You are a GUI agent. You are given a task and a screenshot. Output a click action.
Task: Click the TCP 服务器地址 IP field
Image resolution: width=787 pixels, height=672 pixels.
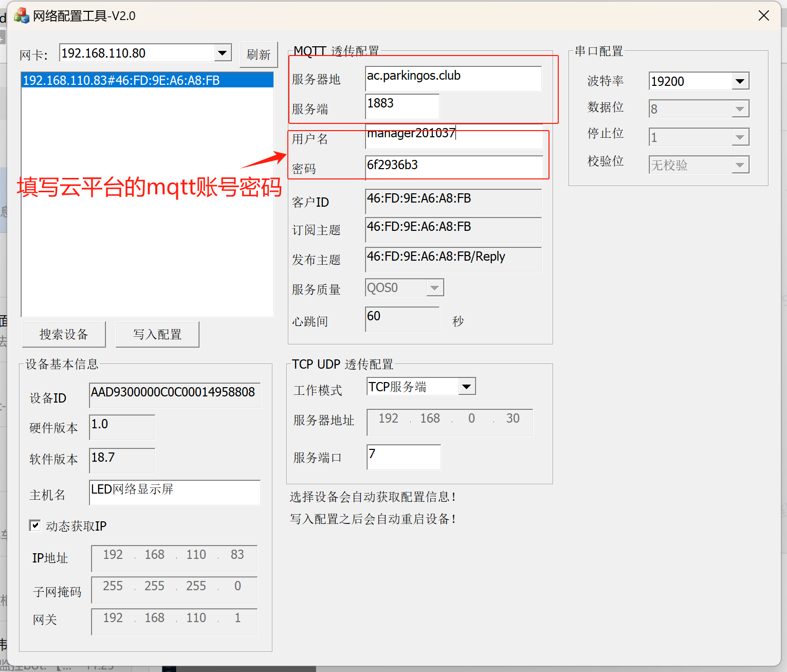[450, 423]
